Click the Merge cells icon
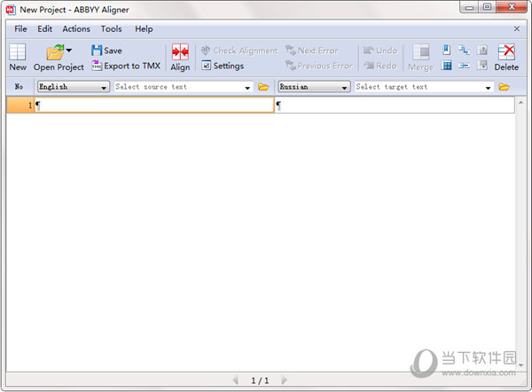The width and height of the screenshot is (532, 392). 421,52
